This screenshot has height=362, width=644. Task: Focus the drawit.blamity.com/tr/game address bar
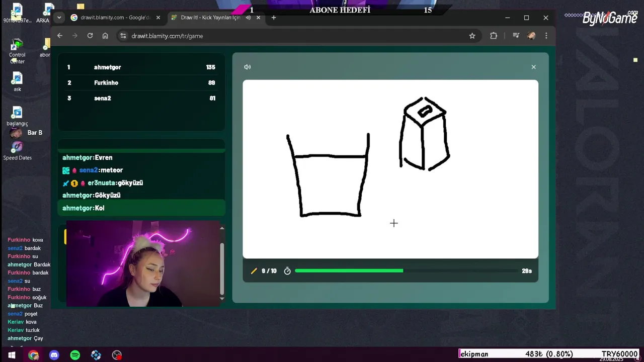point(298,36)
